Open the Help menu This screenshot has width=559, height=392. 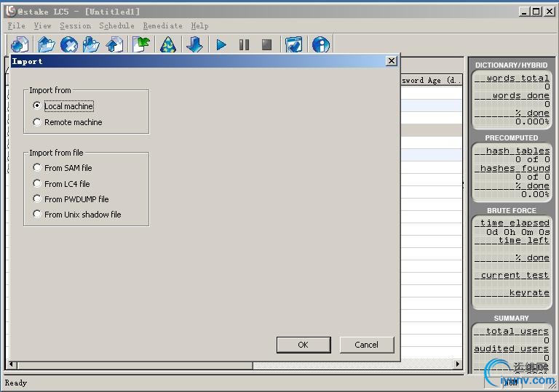click(199, 25)
